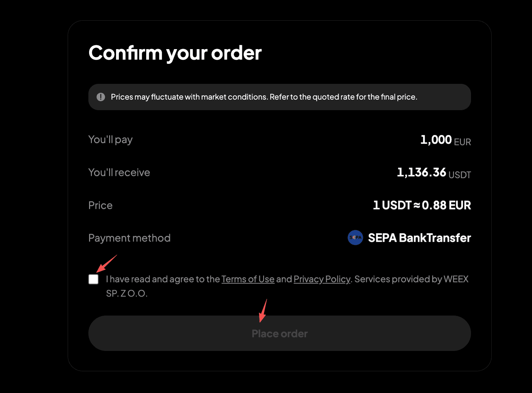The height and width of the screenshot is (393, 532).
Task: Click the "You'll receive" label
Action: click(119, 172)
